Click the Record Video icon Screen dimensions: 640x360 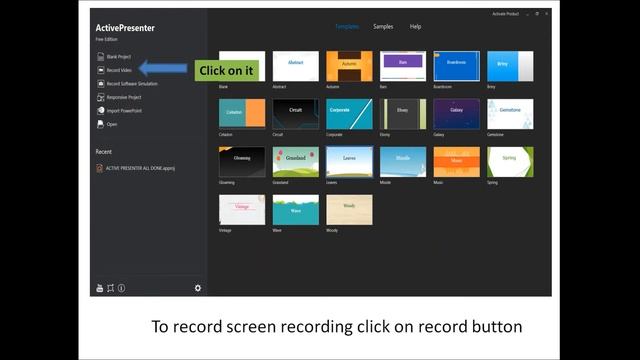coord(100,70)
